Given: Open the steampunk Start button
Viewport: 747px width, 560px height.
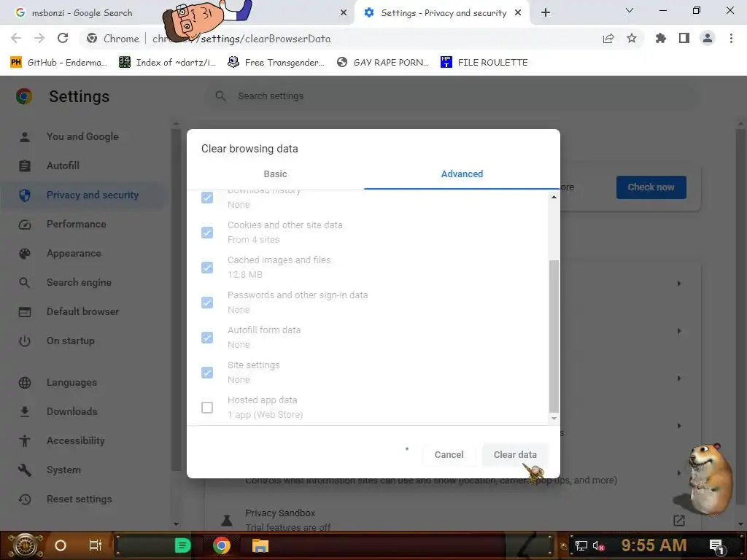Looking at the screenshot, I should pos(26,545).
